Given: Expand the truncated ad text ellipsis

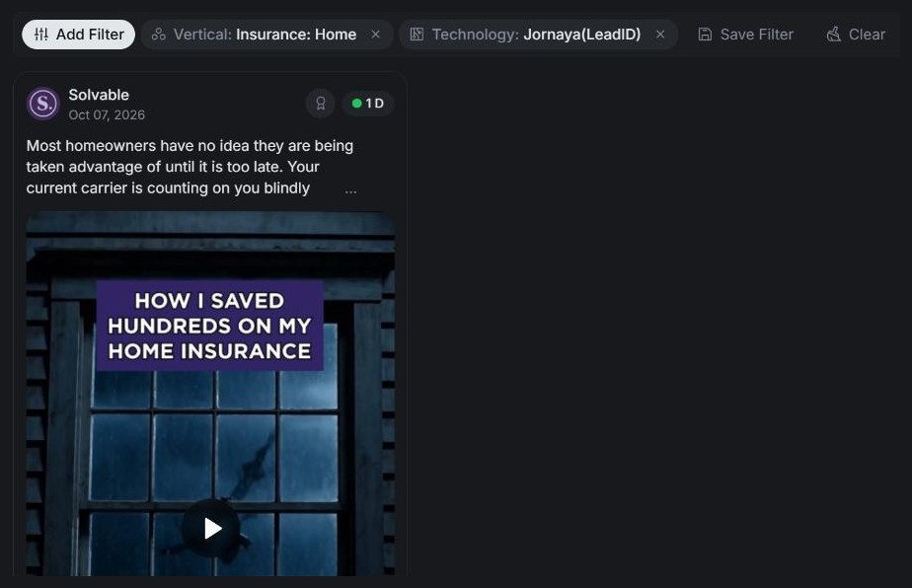Looking at the screenshot, I should pos(350,190).
